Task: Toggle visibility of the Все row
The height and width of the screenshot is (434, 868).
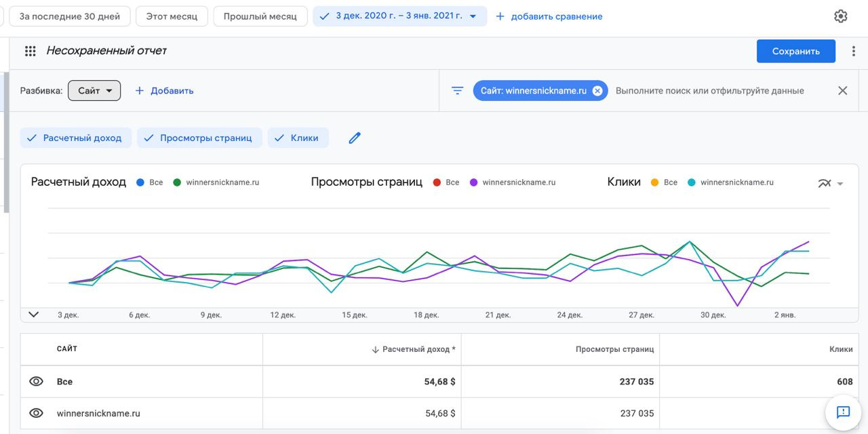Action: 36,382
